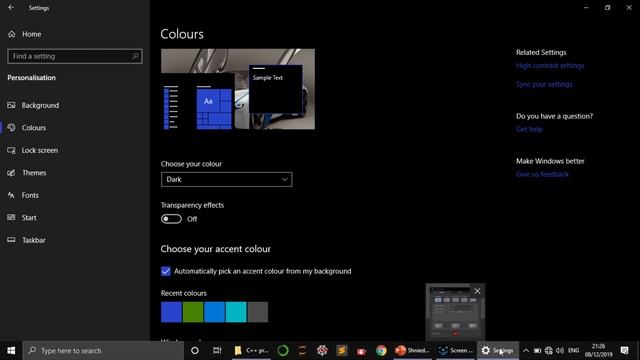Image resolution: width=640 pixels, height=360 pixels.
Task: Uncheck Automatically pick an accent colour
Action: (x=166, y=271)
